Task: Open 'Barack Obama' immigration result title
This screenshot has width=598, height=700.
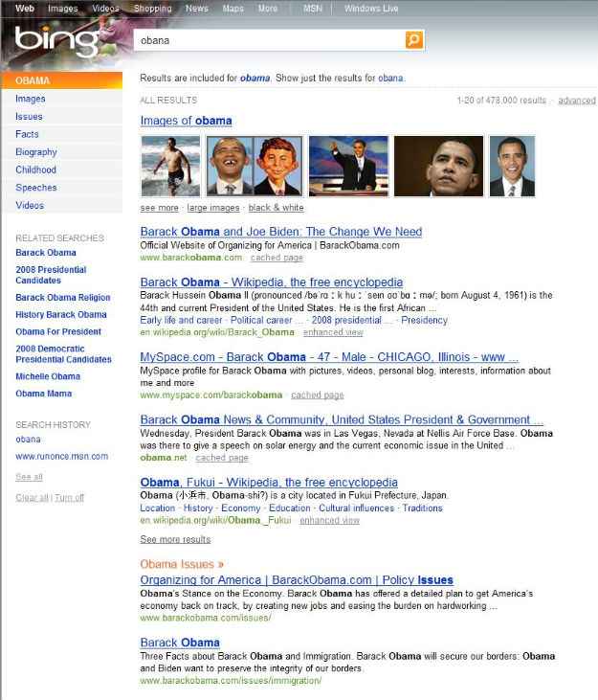Action: click(x=180, y=643)
